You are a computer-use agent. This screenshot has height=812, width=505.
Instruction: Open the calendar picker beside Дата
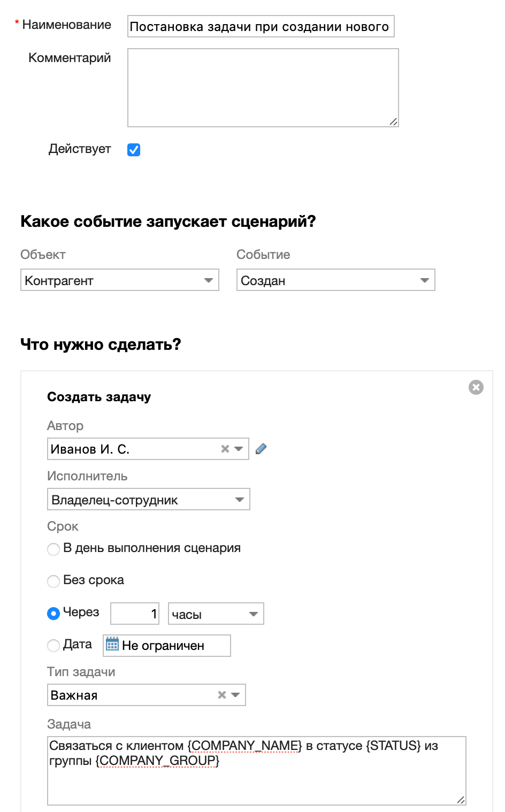112,646
